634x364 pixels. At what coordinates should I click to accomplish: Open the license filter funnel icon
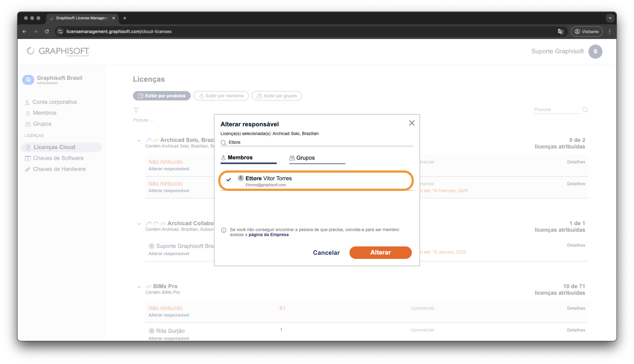click(136, 110)
